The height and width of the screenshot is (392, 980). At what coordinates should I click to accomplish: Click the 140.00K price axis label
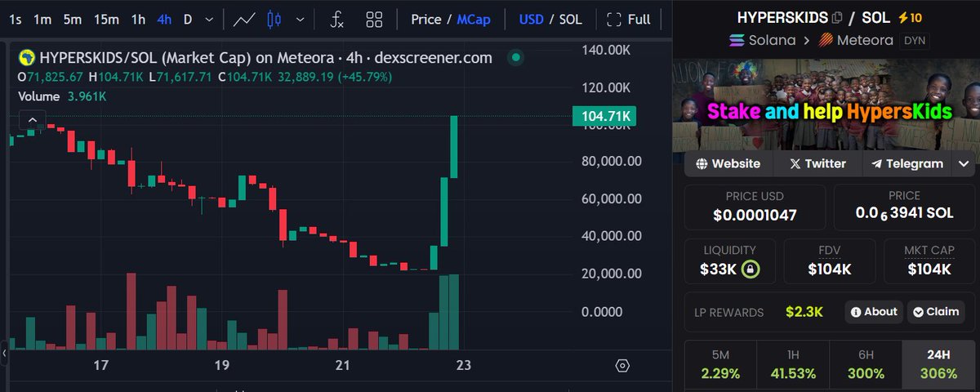tap(608, 50)
